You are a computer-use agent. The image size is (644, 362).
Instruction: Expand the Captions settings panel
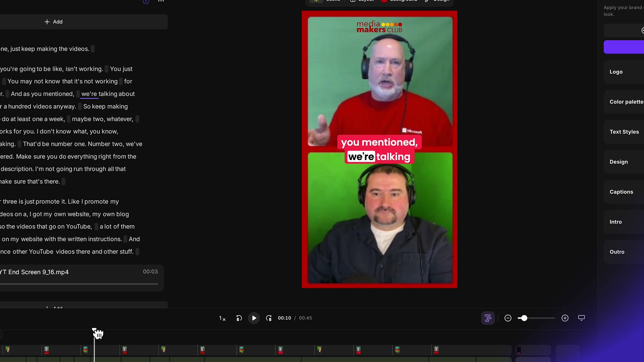pos(621,192)
